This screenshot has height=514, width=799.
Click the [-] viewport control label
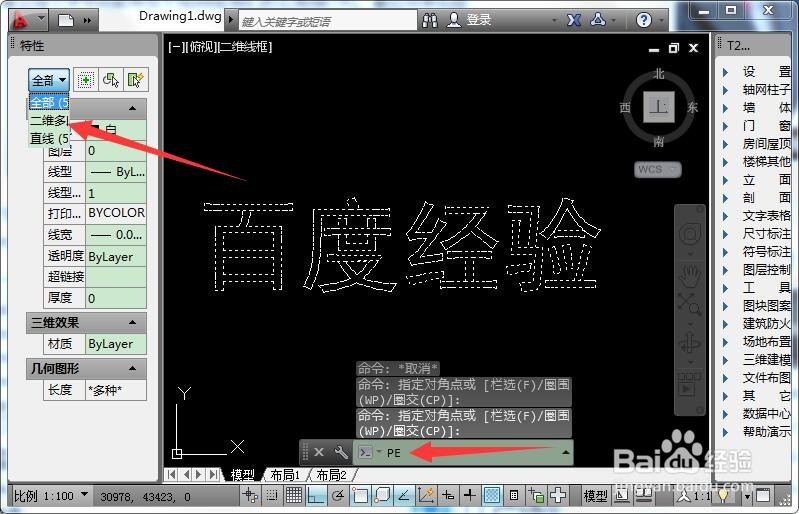176,47
